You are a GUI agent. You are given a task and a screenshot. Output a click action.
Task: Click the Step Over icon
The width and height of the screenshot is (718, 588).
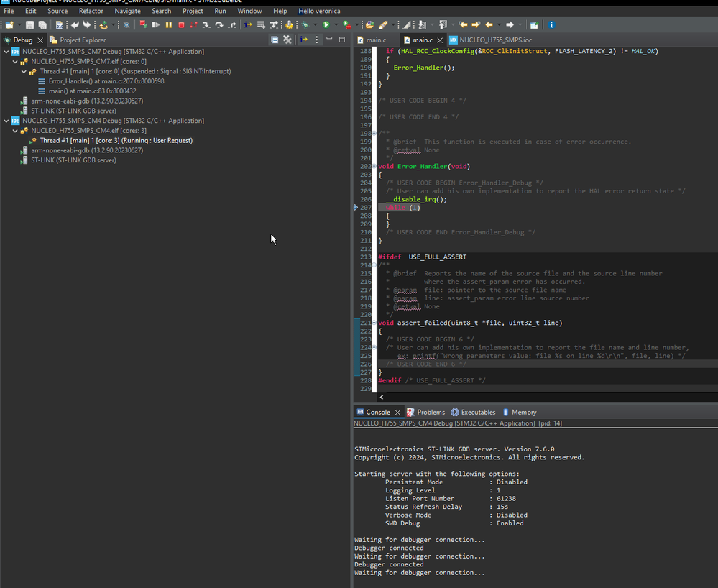click(219, 24)
